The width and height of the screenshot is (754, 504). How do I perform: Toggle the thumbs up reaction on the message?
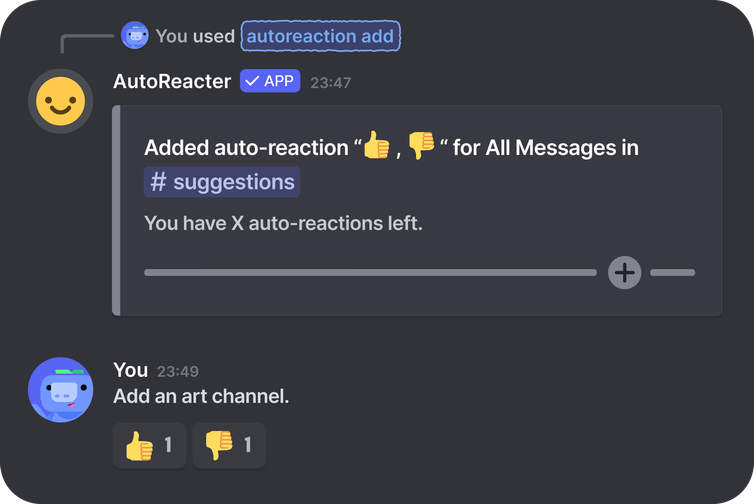pos(149,446)
